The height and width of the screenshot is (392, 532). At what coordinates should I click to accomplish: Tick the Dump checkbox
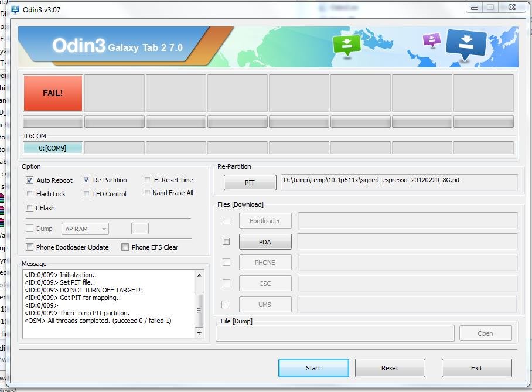coord(29,229)
